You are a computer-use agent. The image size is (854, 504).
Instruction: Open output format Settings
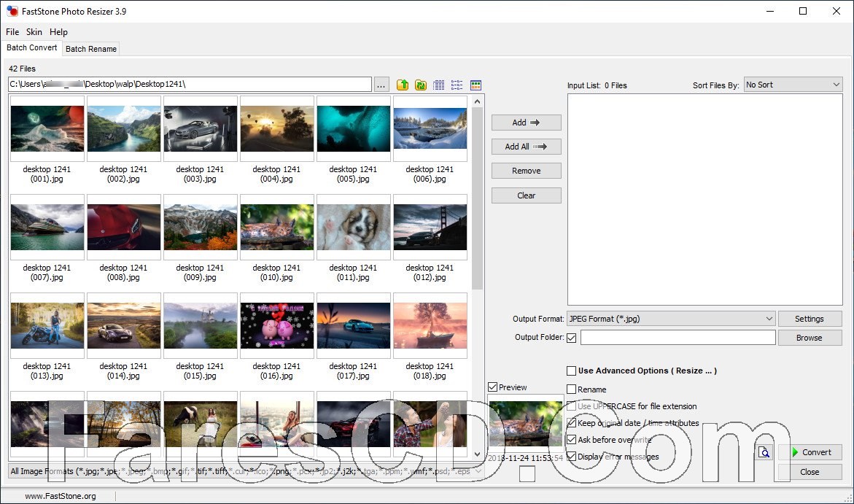coord(810,319)
